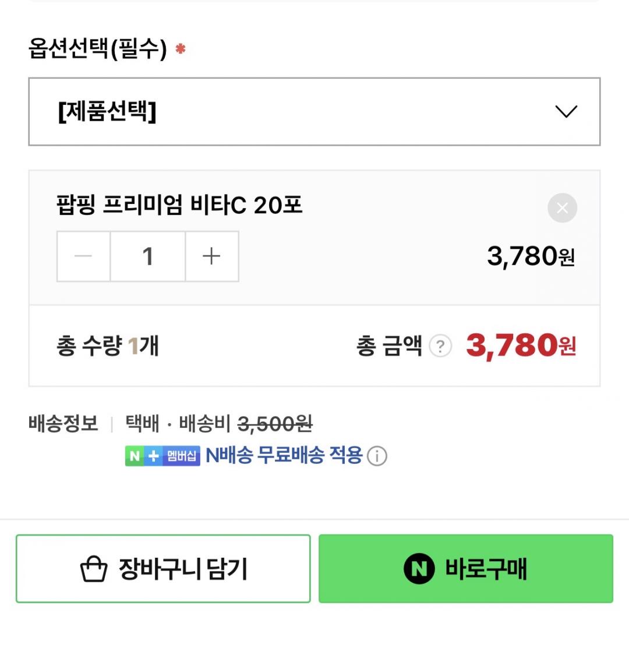This screenshot has height=672, width=629.
Task: Click the struck-through 3,500원 shipping fee
Action: 275,424
